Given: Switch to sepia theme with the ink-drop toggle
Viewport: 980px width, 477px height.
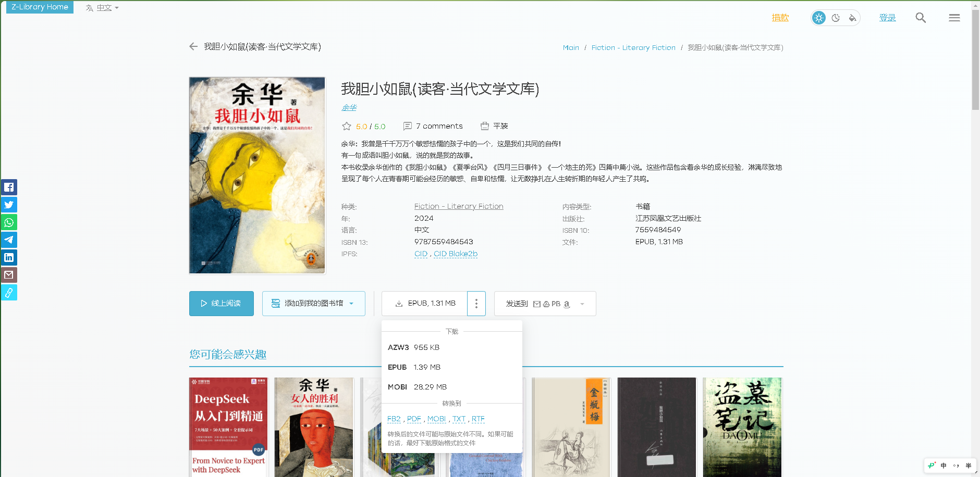Looking at the screenshot, I should (853, 17).
